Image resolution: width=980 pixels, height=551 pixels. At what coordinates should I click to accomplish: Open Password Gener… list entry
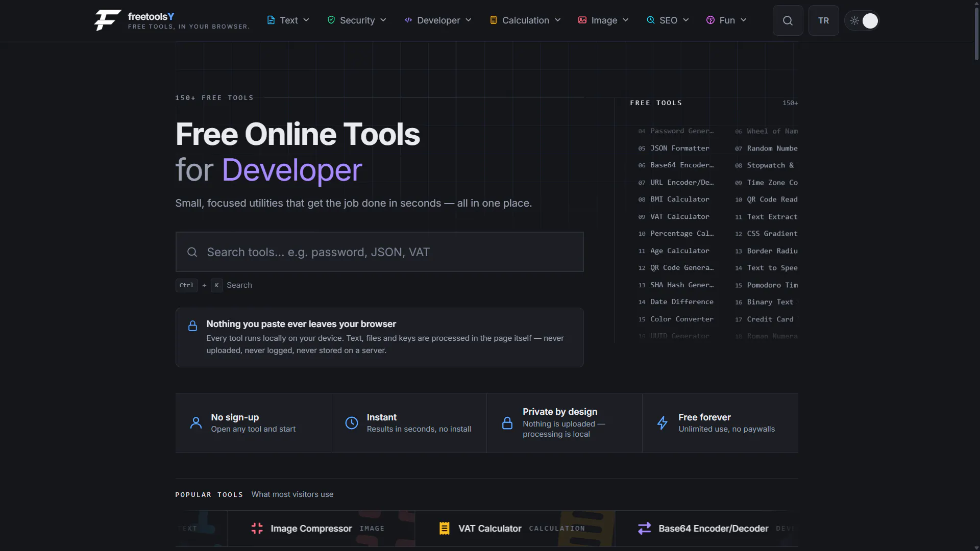pos(676,131)
